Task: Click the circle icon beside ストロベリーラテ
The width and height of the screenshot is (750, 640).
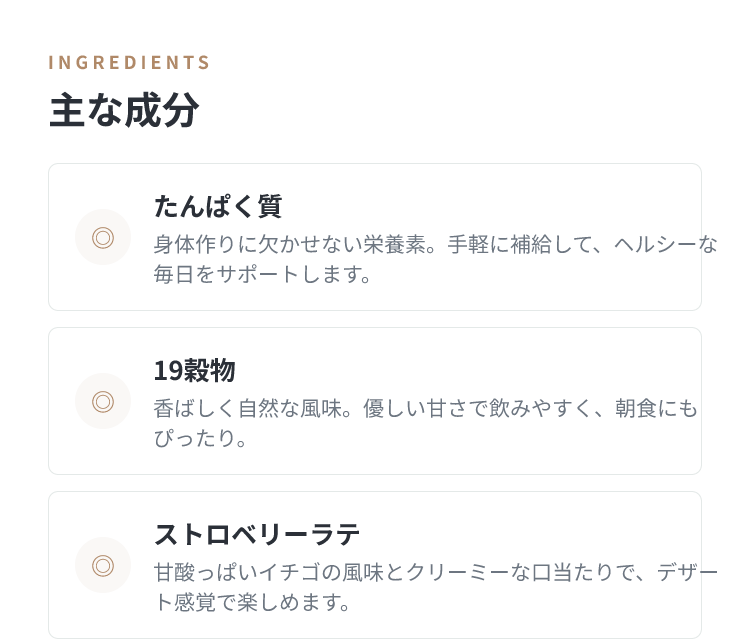Action: (103, 565)
